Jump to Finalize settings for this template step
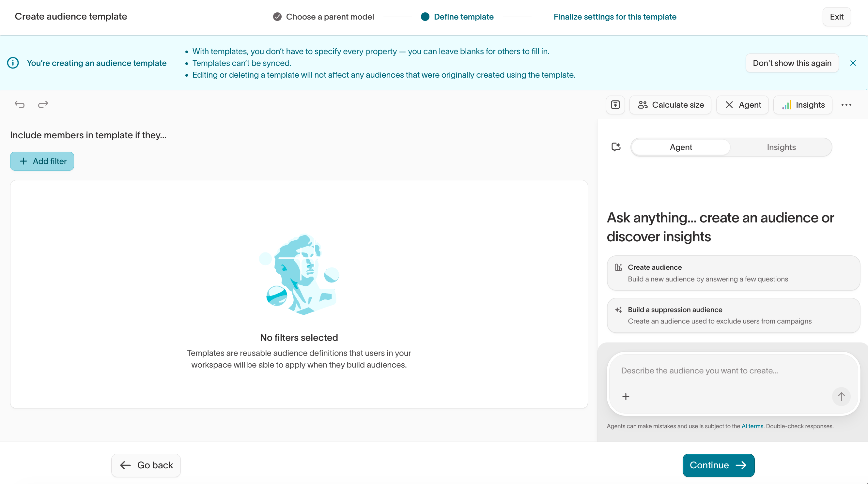This screenshot has width=868, height=484. click(x=615, y=17)
